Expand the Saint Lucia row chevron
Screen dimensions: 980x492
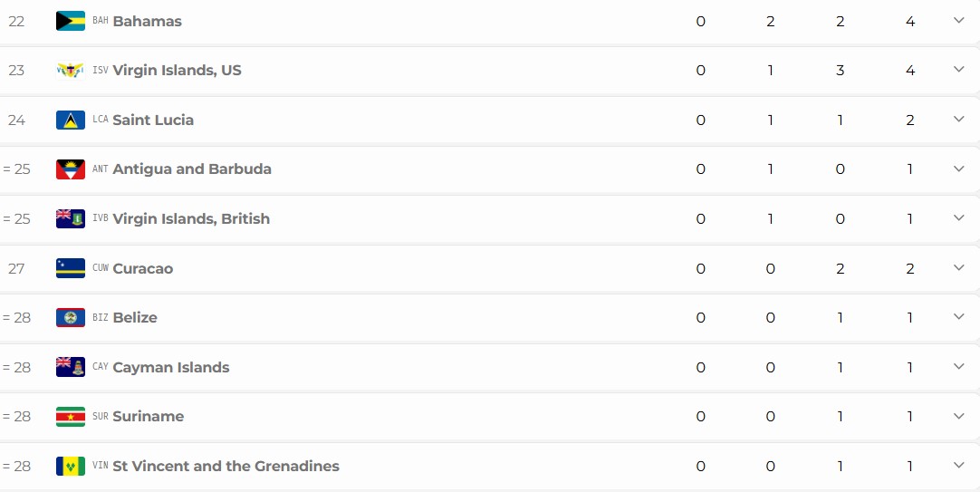[x=959, y=119]
